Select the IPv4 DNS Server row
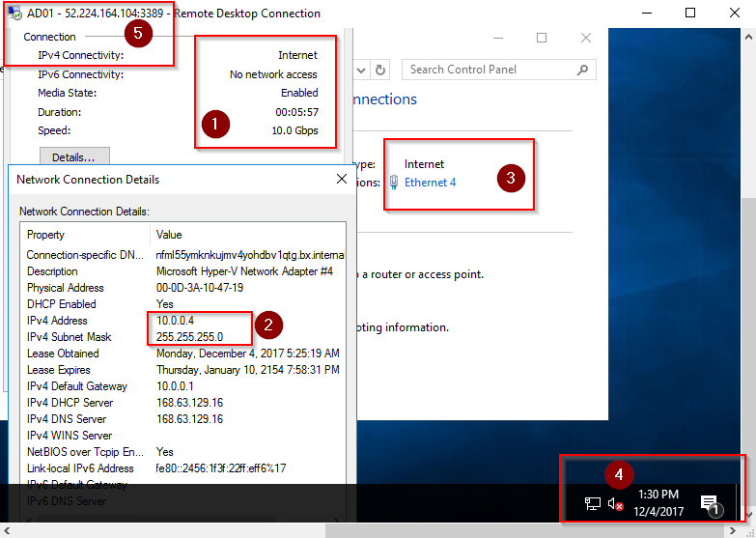 183,419
